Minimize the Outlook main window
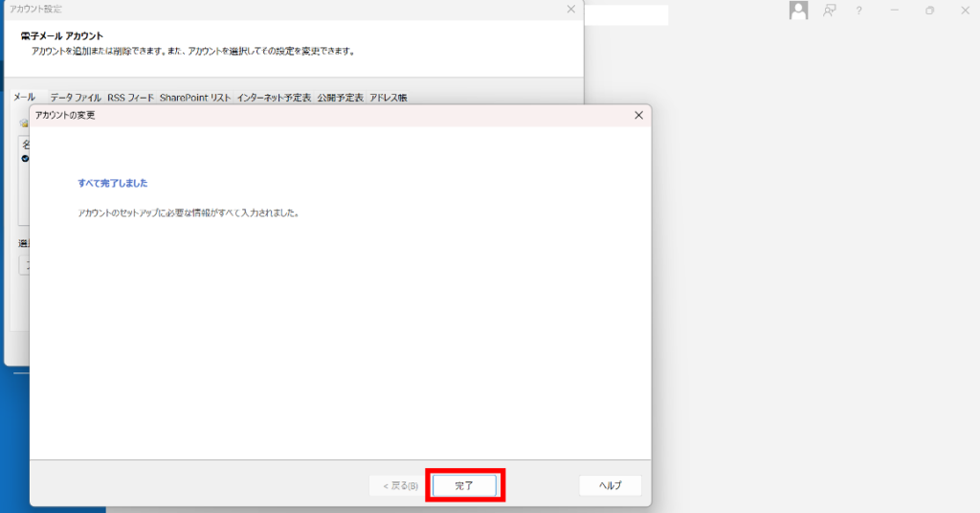980x513 pixels. tap(894, 10)
